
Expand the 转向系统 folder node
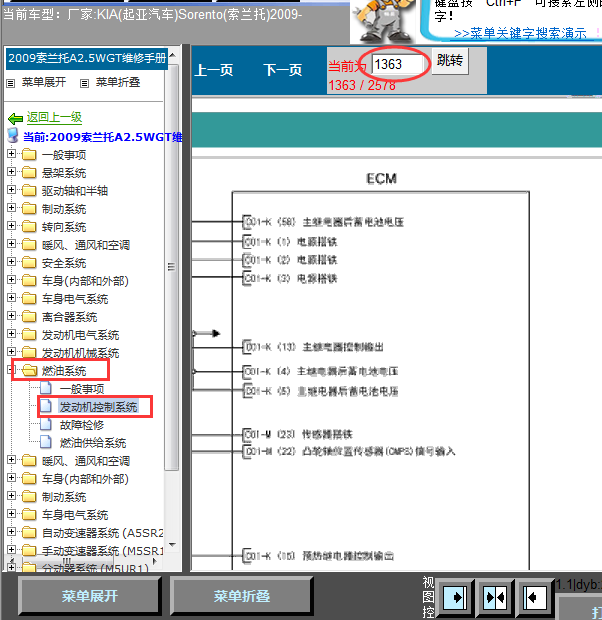click(x=11, y=226)
